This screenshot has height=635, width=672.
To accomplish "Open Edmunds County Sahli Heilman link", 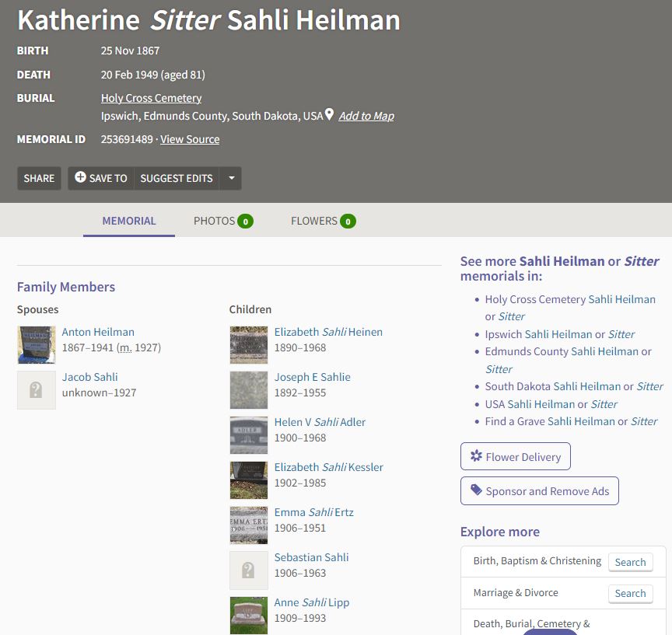I will (569, 360).
